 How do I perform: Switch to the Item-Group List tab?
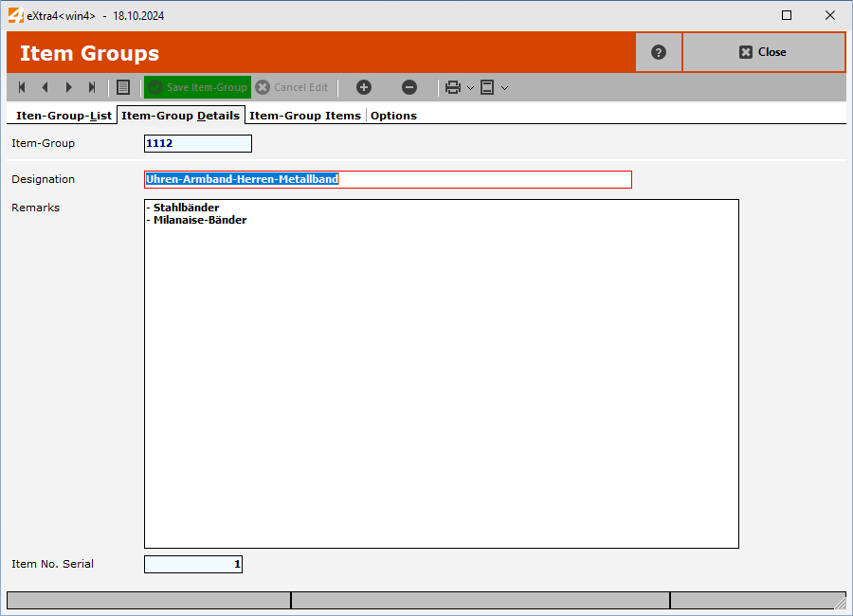coord(64,116)
